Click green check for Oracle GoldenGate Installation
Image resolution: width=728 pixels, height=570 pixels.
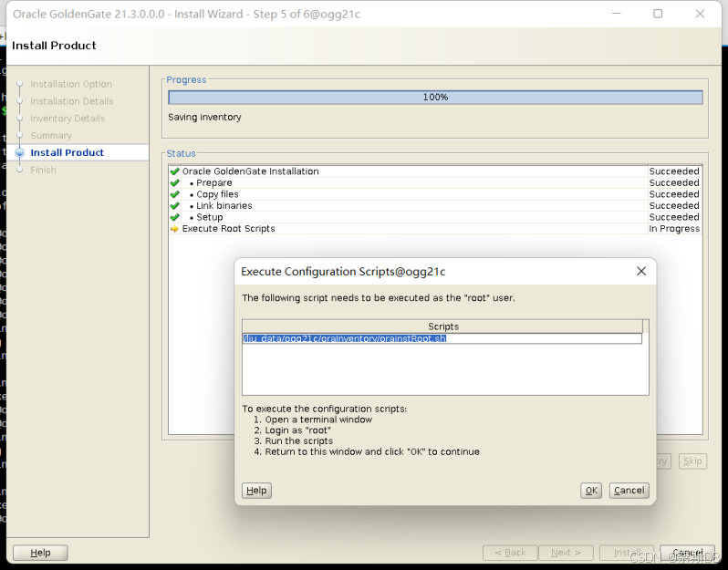tap(174, 171)
